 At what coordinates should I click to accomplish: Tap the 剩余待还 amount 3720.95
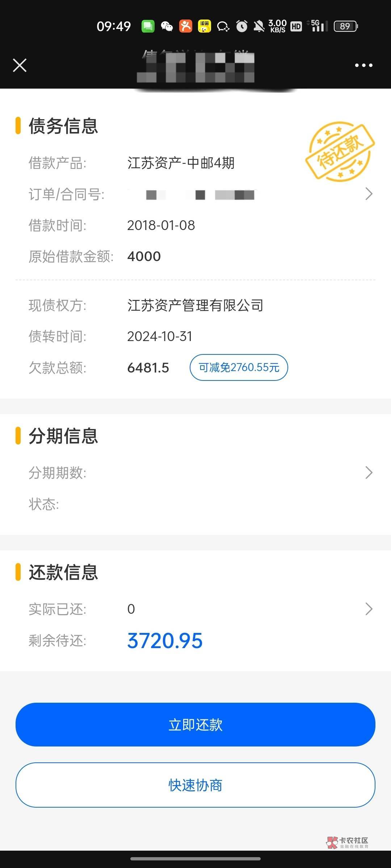(x=165, y=641)
